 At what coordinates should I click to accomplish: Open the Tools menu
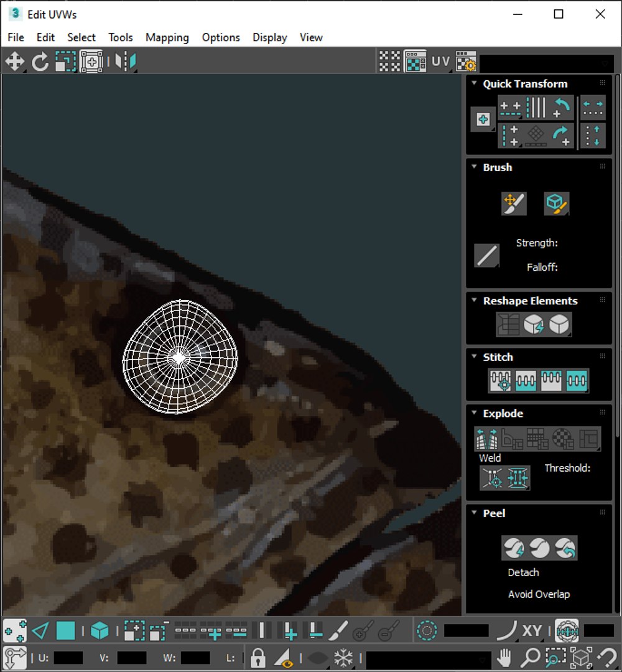121,37
